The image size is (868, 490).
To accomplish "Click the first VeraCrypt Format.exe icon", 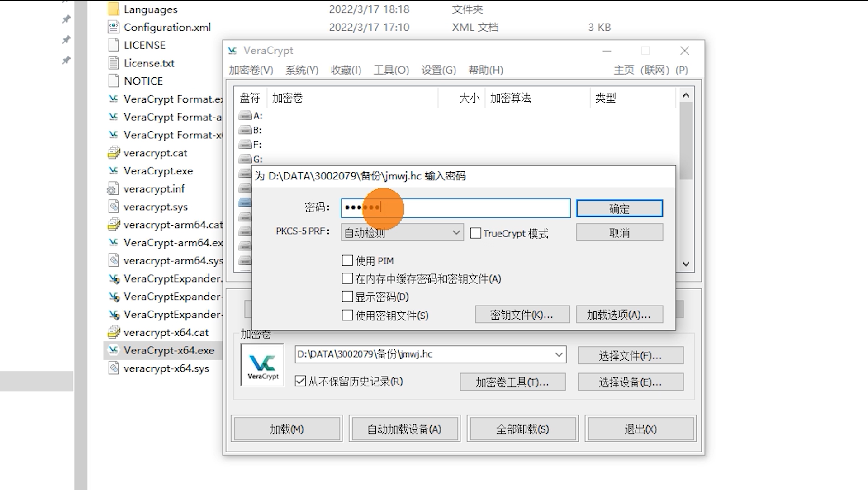I will tap(114, 99).
